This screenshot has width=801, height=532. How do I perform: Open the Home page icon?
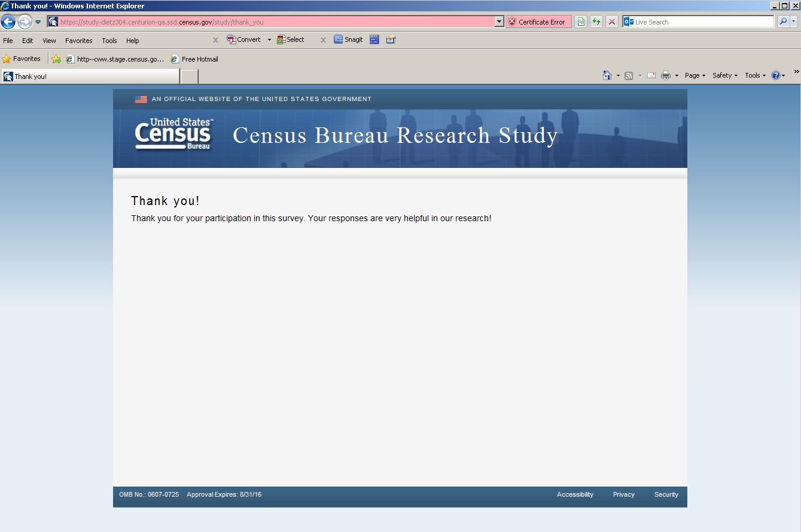pyautogui.click(x=607, y=75)
